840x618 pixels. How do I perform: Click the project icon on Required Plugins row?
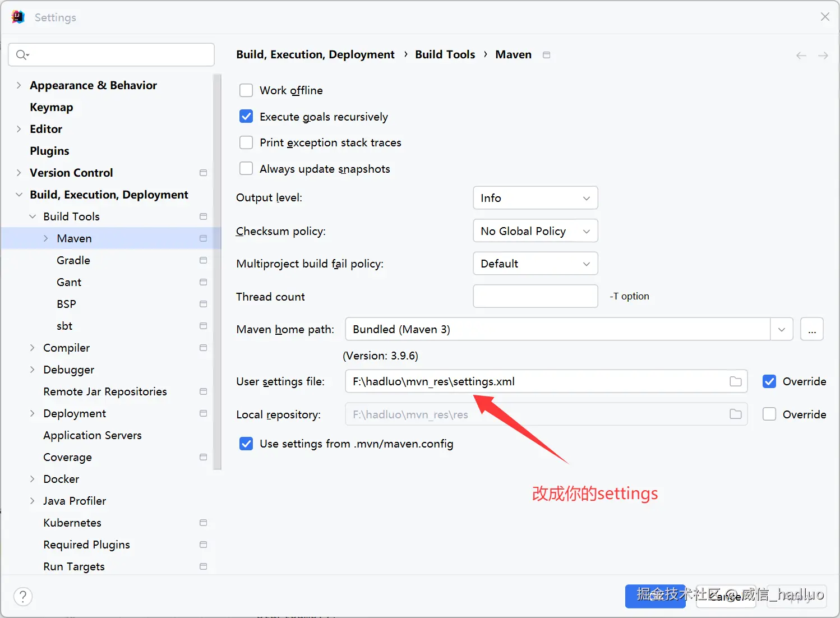tap(204, 545)
